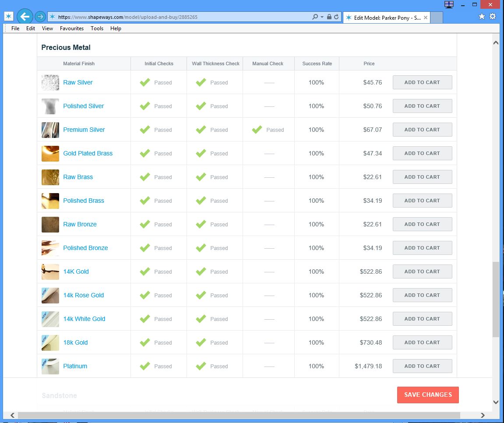This screenshot has width=504, height=423.
Task: Open the 18k Gold material link
Action: [75, 342]
